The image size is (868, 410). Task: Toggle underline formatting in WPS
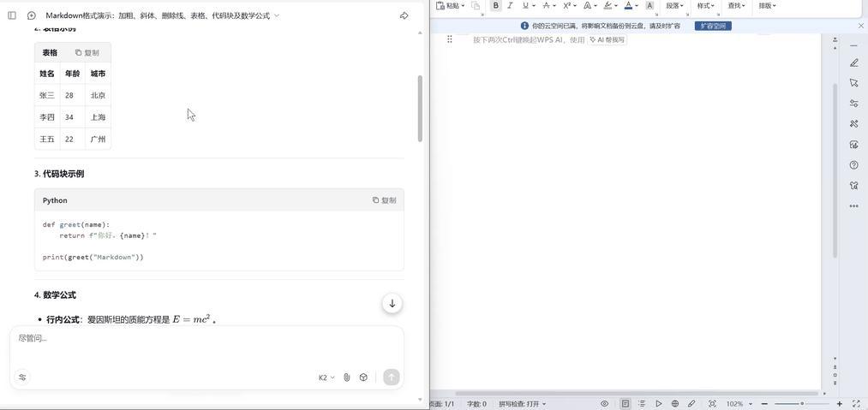pos(524,5)
